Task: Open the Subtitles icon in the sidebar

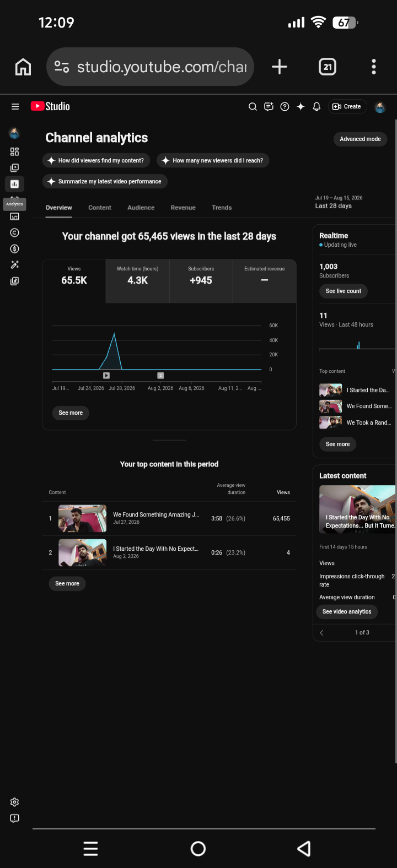Action: click(14, 216)
